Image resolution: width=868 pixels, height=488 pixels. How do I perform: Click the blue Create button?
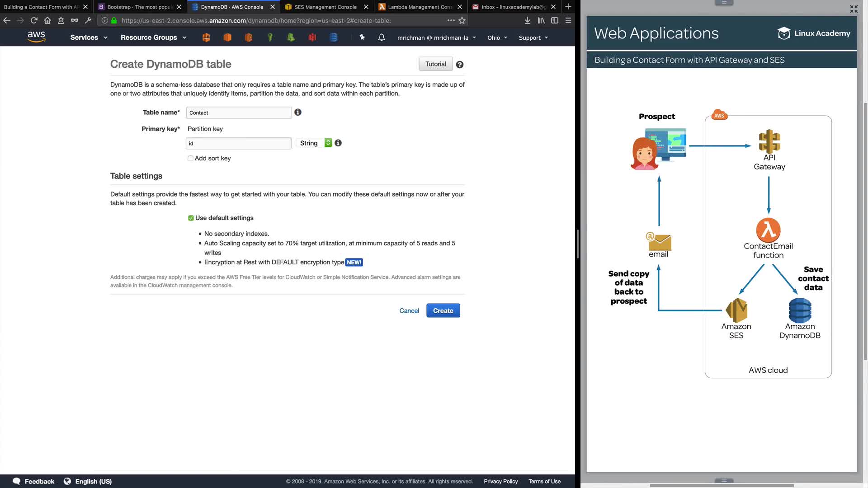(443, 310)
